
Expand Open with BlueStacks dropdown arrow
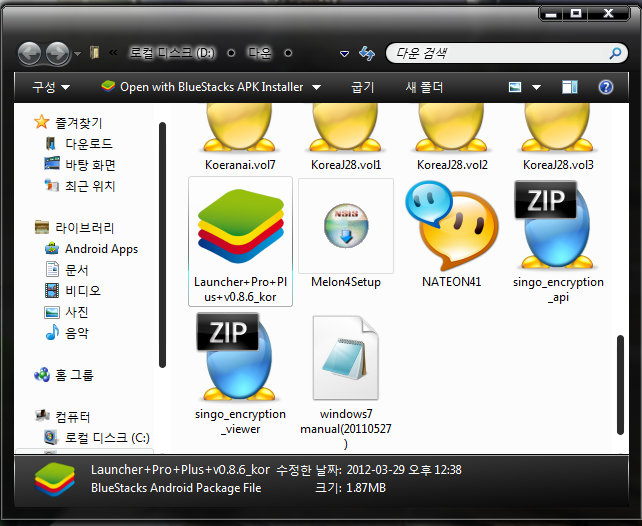click(x=316, y=87)
